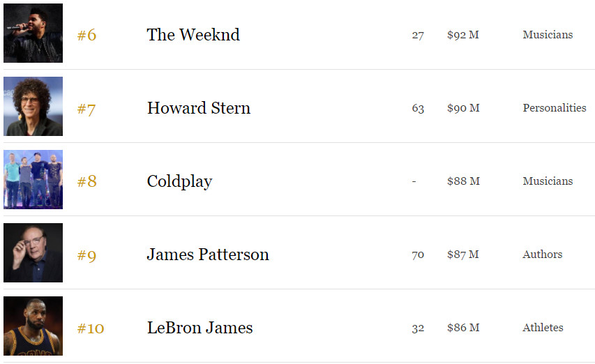This screenshot has height=364, width=595.
Task: Open LeBron James' photo thumbnail
Action: point(33,326)
